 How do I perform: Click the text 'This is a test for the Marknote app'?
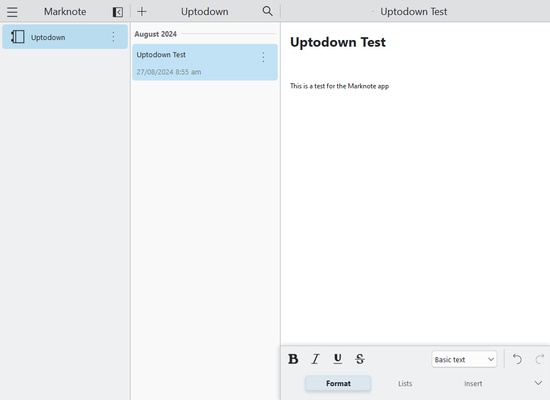click(340, 86)
